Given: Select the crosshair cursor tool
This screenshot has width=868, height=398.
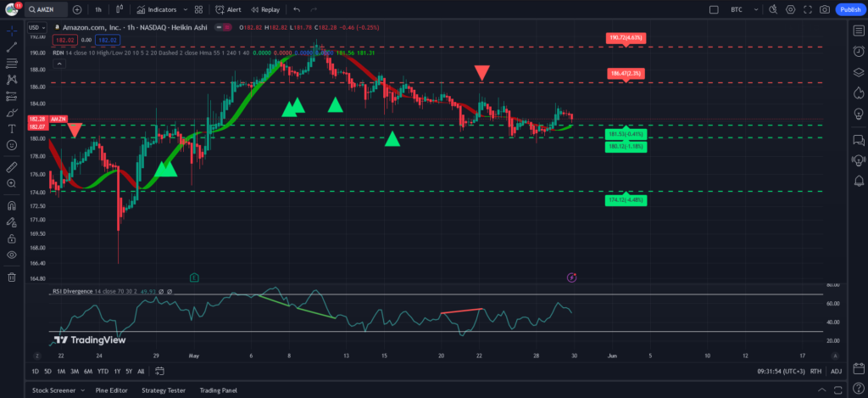Looking at the screenshot, I should point(12,31).
